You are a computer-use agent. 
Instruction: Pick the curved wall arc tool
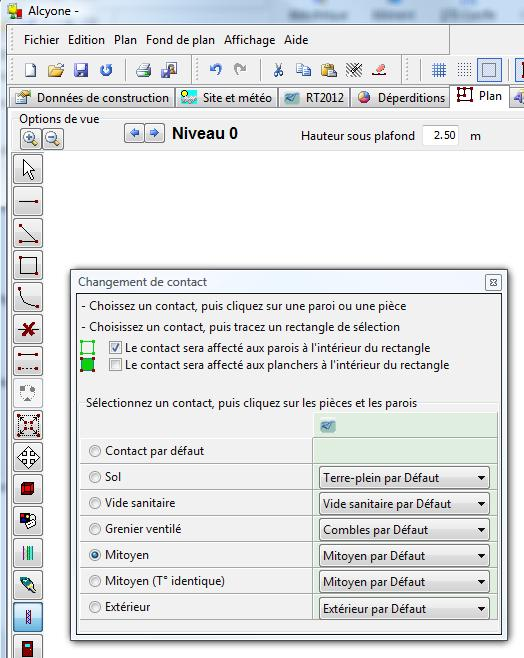pyautogui.click(x=28, y=297)
